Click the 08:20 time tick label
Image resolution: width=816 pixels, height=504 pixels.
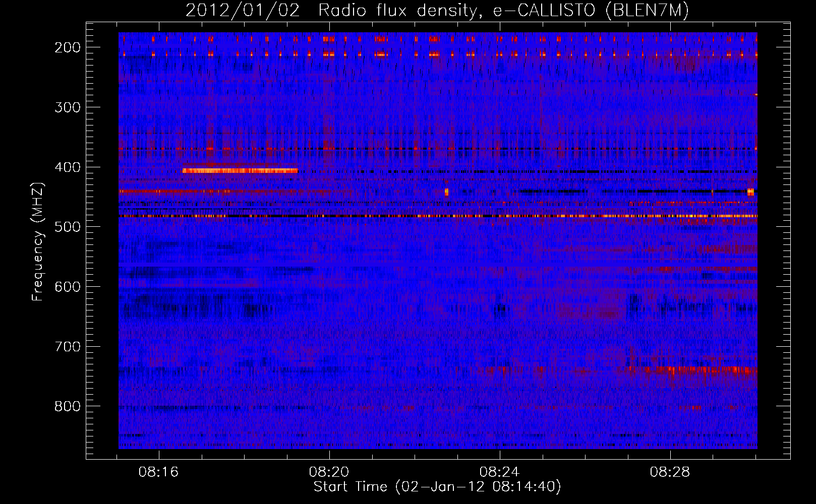coord(329,472)
